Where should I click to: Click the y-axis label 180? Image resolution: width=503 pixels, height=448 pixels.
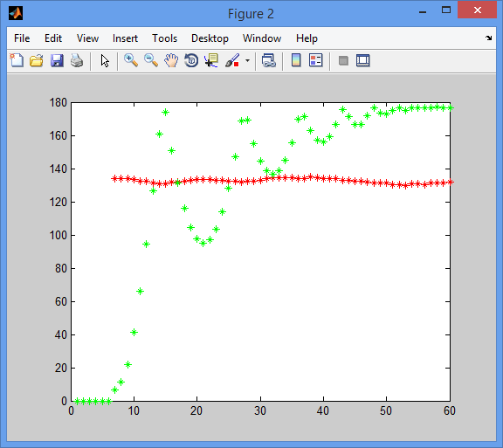click(58, 103)
